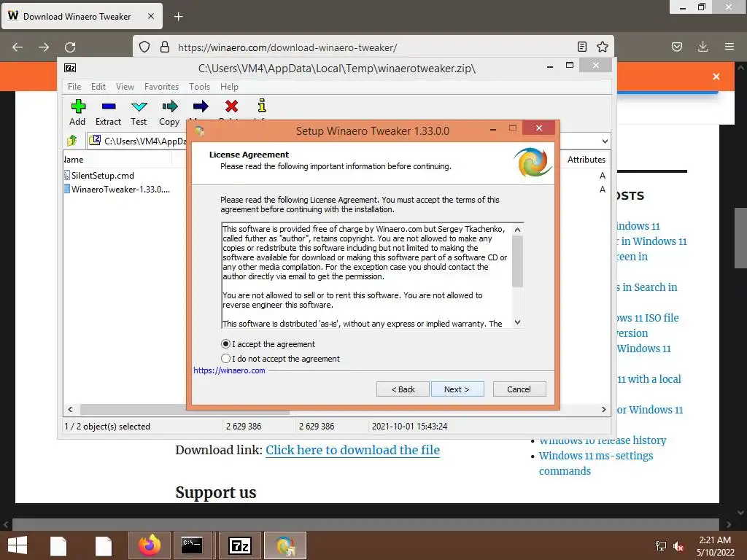
Task: Click the browser page vertical scrollbar thumb
Action: 740,238
